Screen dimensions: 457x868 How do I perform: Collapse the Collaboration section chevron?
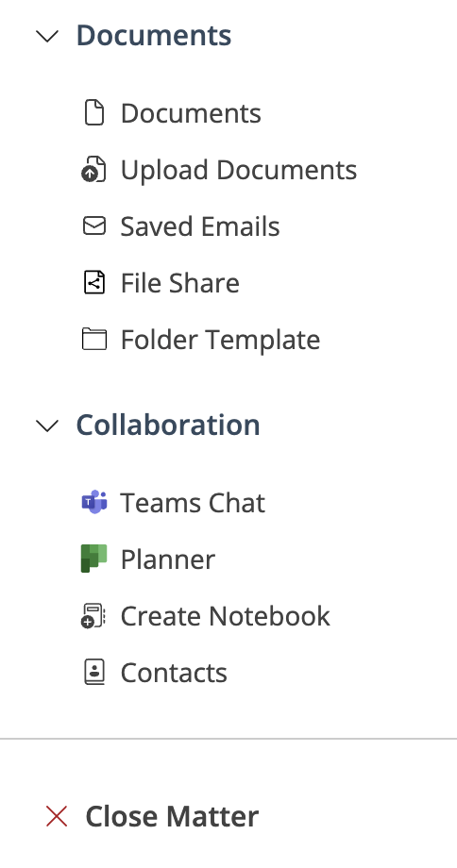47,426
